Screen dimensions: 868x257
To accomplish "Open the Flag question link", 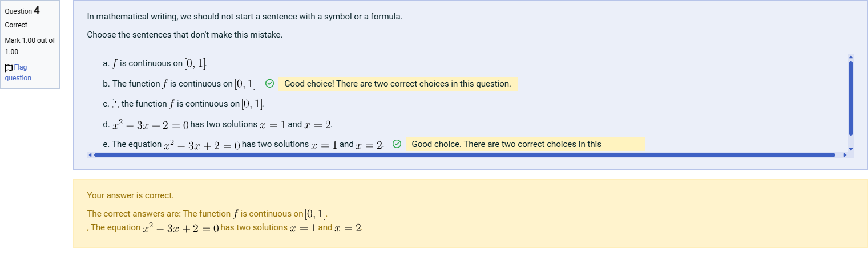I will pyautogui.click(x=18, y=72).
